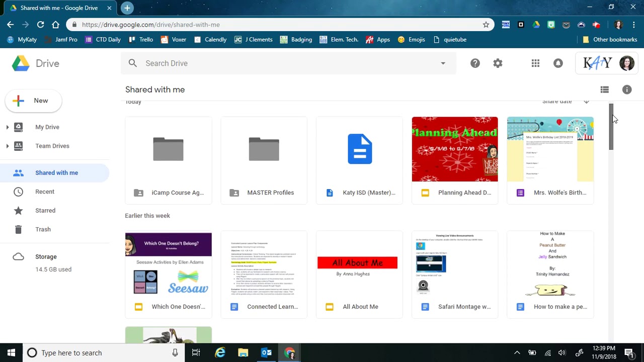
Task: Open the search options dropdown arrow
Action: click(x=443, y=63)
